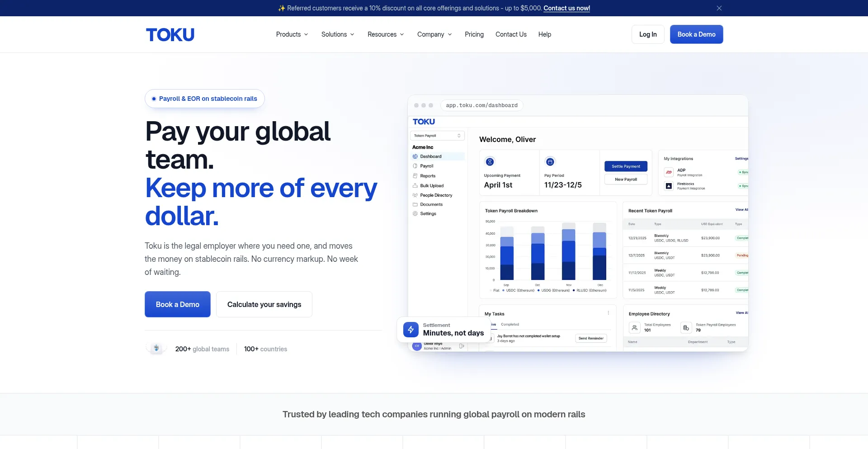Click the Settings gear icon in the sidebar
This screenshot has width=868, height=449.
(x=415, y=214)
